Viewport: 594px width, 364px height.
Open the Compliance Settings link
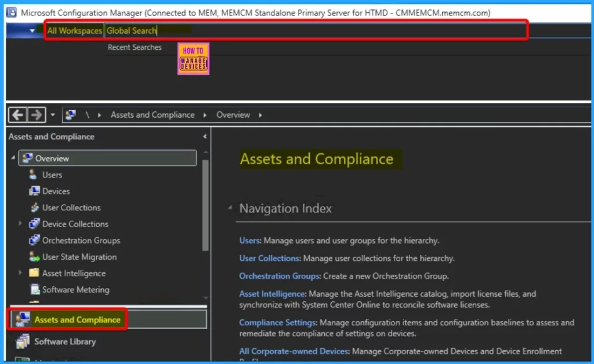[x=278, y=322]
